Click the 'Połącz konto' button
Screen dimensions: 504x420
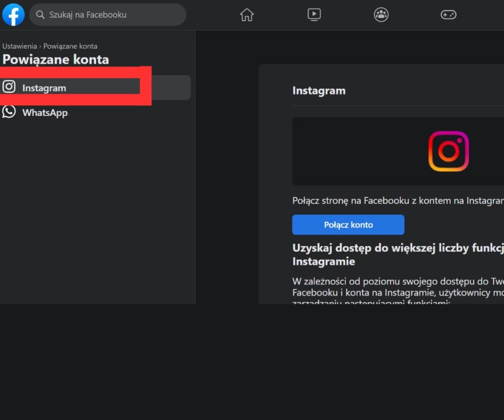(x=348, y=225)
